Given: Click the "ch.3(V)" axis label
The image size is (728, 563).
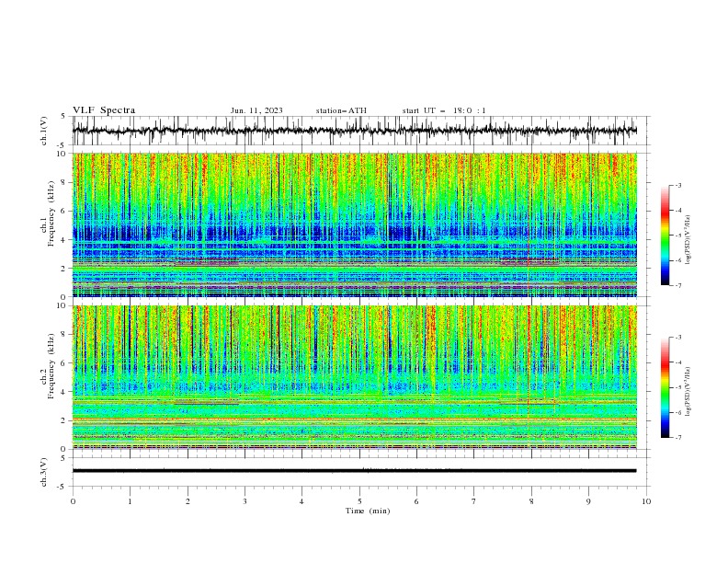Looking at the screenshot, I should click(44, 472).
